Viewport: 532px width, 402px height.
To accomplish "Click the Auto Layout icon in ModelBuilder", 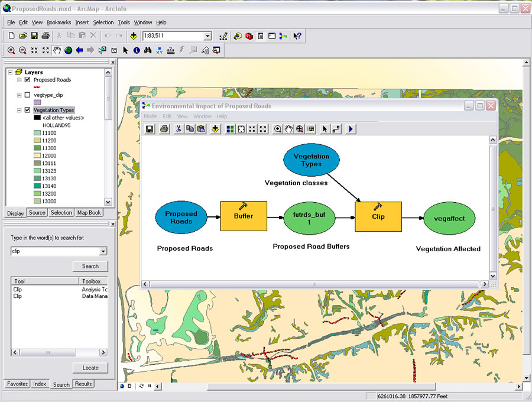I will [x=230, y=129].
